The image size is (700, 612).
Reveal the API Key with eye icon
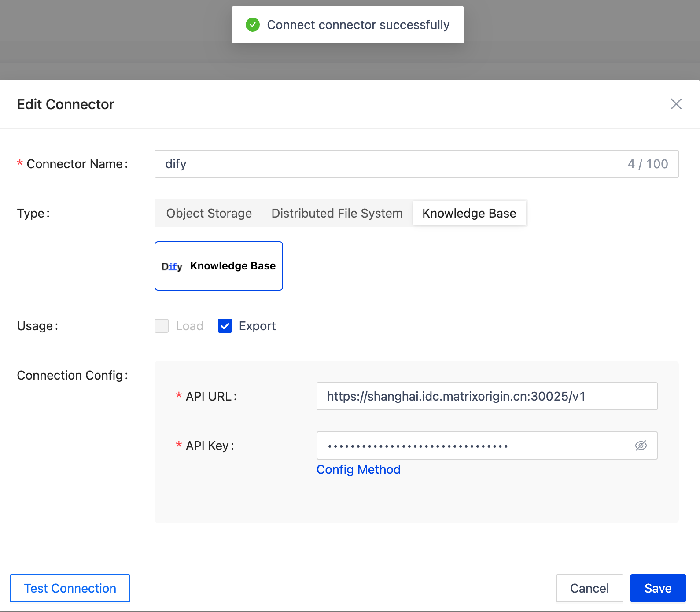pyautogui.click(x=641, y=446)
